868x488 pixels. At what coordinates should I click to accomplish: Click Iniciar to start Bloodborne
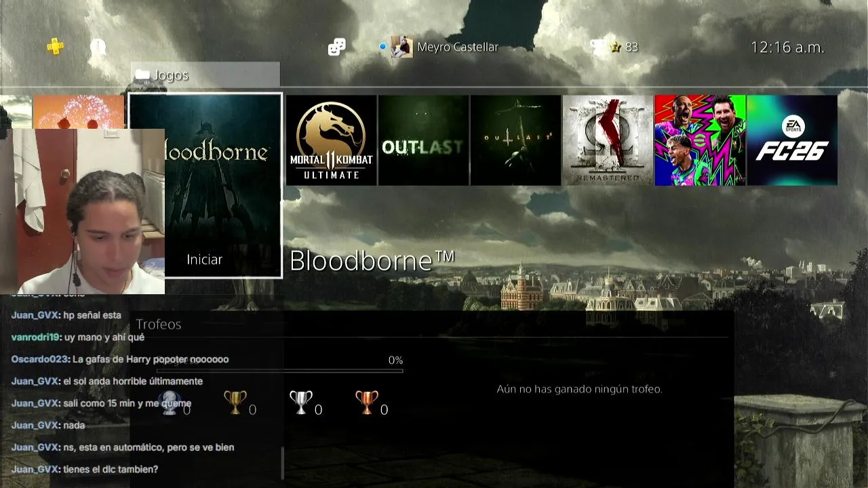click(x=204, y=260)
